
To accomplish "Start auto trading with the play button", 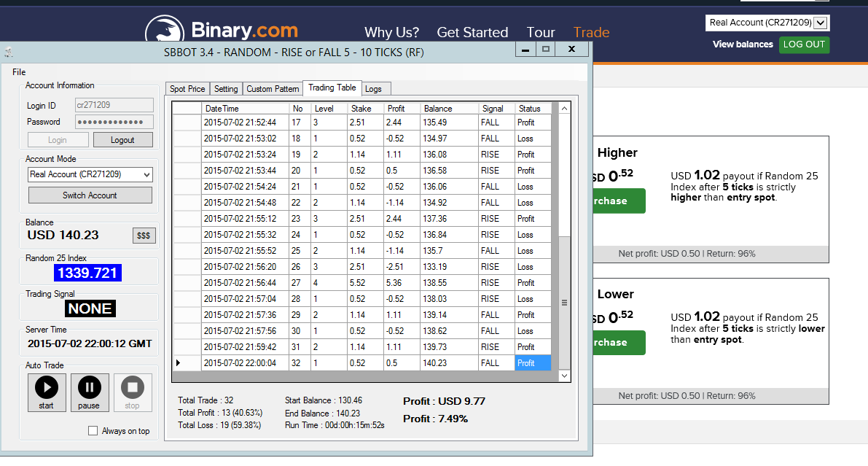I will click(x=47, y=392).
